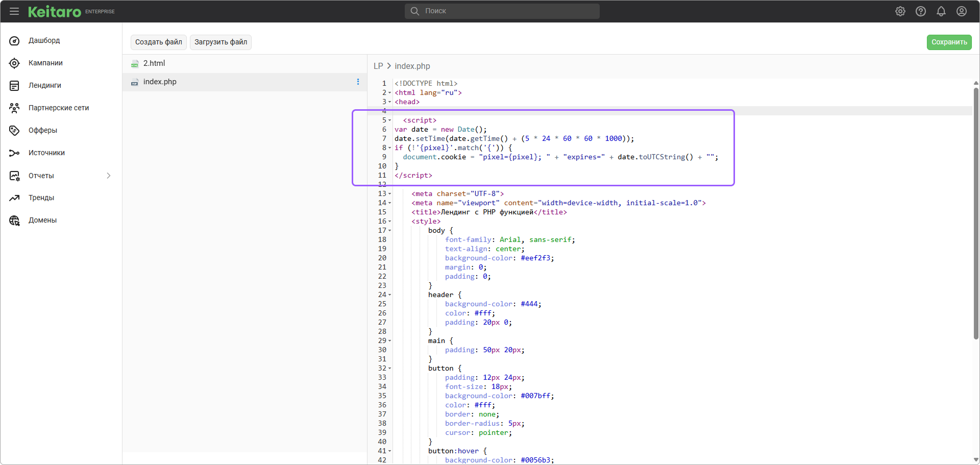The image size is (980, 465).
Task: Click the Тренды arrow icon
Action: pyautogui.click(x=14, y=198)
